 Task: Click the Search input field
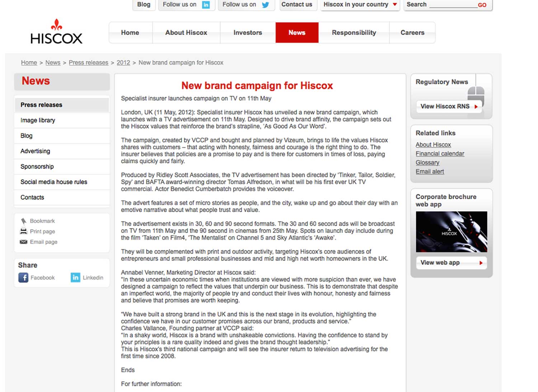[453, 5]
